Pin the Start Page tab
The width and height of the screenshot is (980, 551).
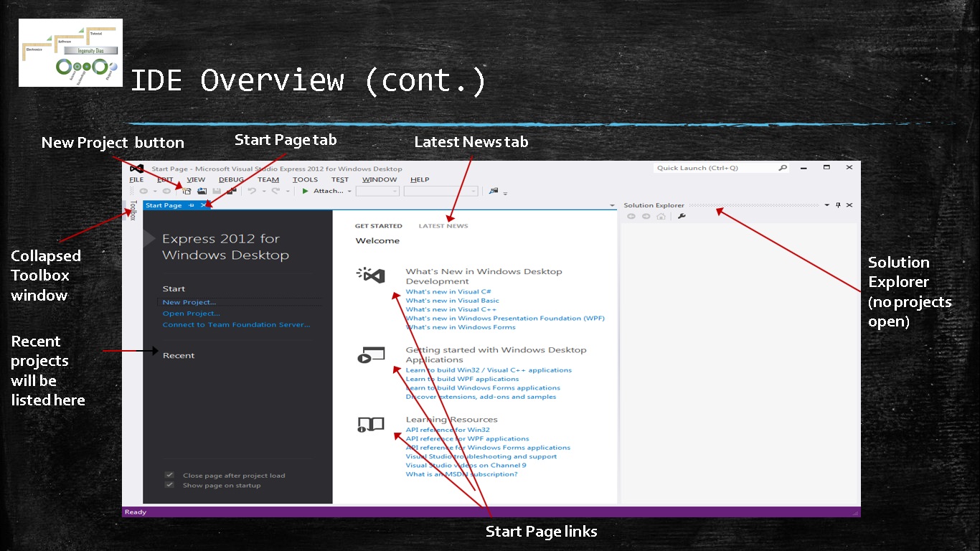click(192, 205)
